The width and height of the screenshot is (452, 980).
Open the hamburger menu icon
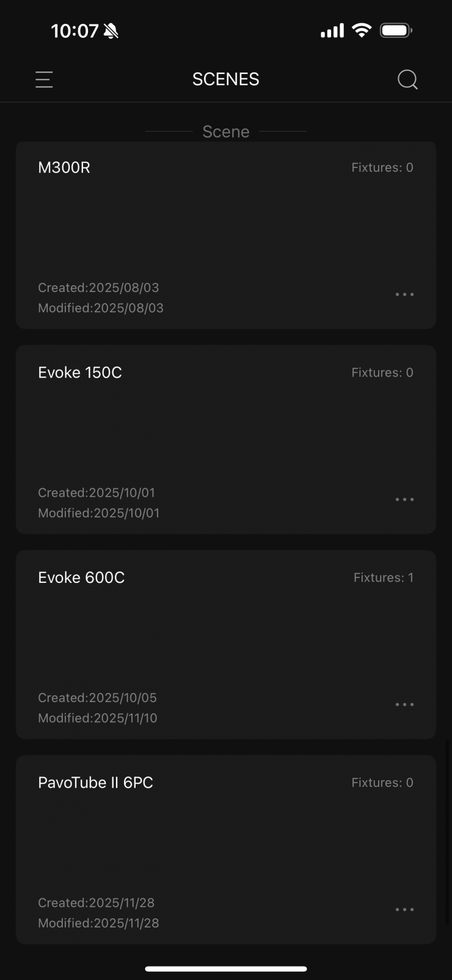(44, 79)
